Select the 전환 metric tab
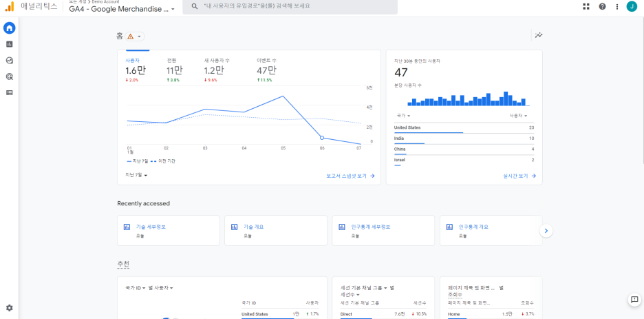 tap(175, 70)
